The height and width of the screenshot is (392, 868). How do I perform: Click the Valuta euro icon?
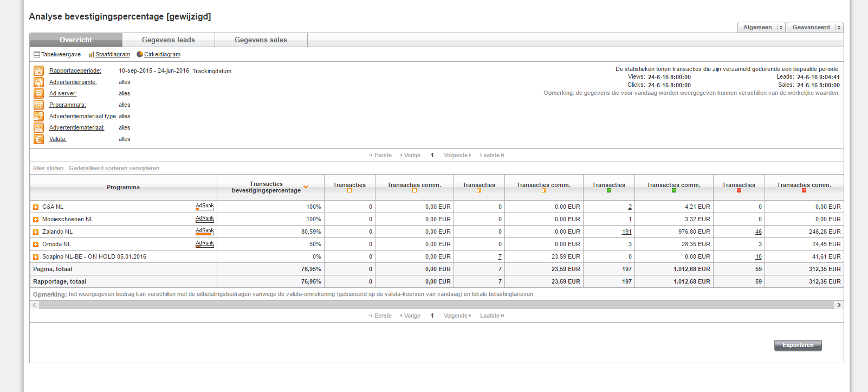point(38,139)
